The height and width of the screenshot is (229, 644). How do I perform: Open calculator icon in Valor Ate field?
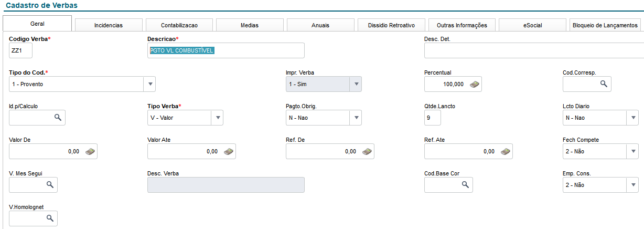tap(229, 151)
